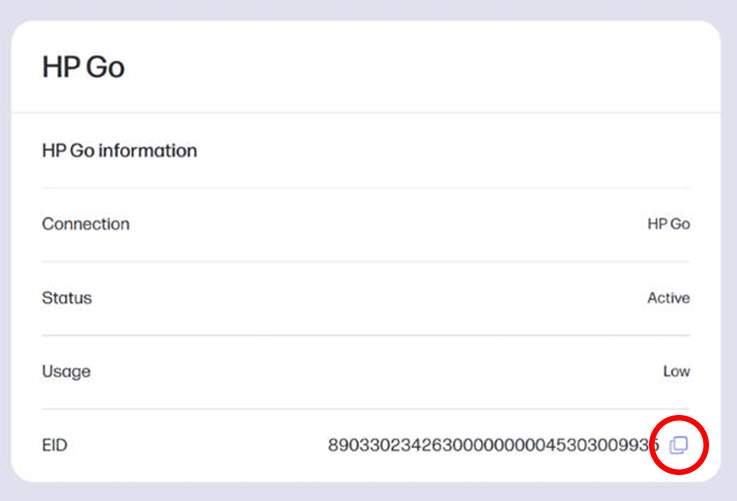Image resolution: width=737 pixels, height=501 pixels.
Task: Select the "HP Go information" section heading
Action: [119, 151]
